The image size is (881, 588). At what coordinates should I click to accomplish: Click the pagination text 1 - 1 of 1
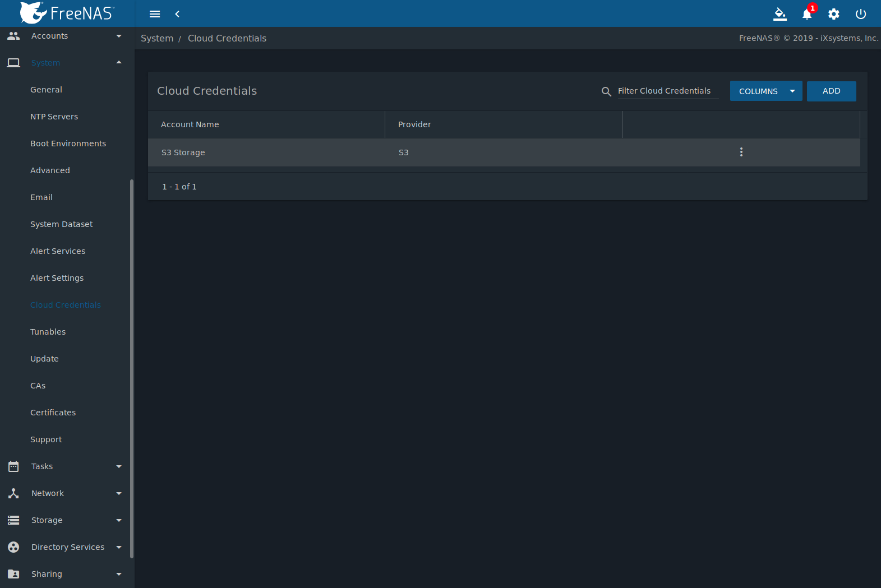point(179,187)
